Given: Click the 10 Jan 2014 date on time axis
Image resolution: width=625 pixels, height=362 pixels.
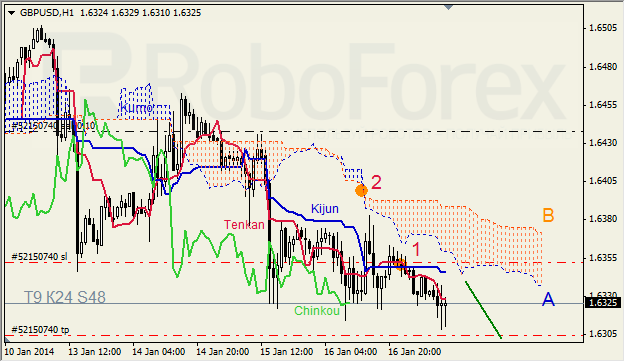Looking at the screenshot, I should click(29, 352).
